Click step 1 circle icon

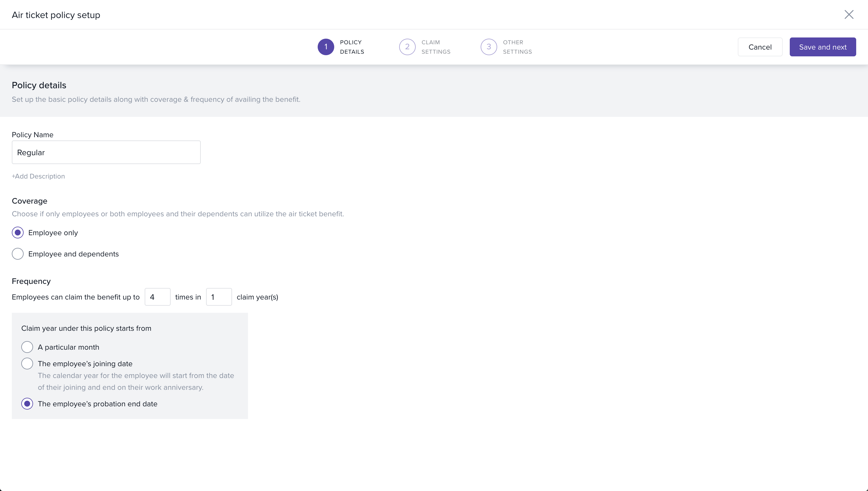click(326, 47)
